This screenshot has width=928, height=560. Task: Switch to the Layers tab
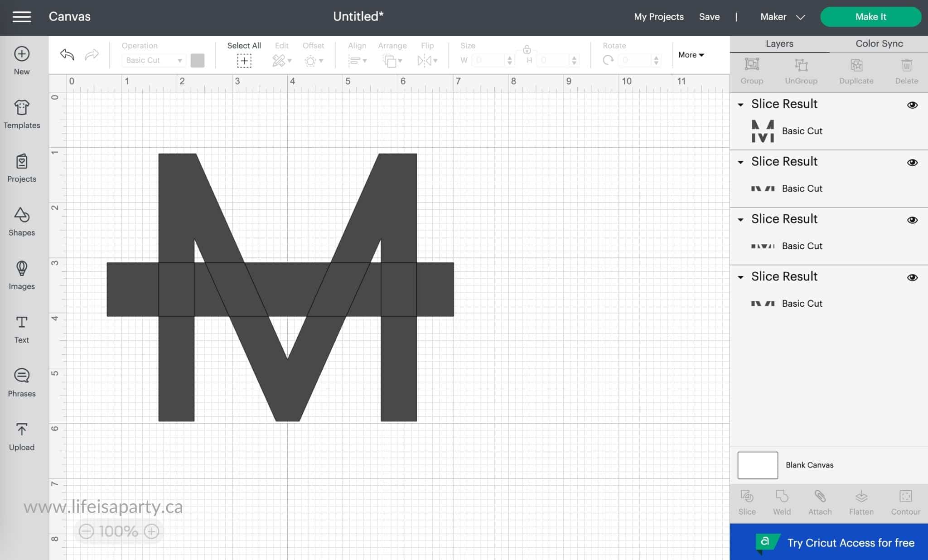[x=779, y=43]
